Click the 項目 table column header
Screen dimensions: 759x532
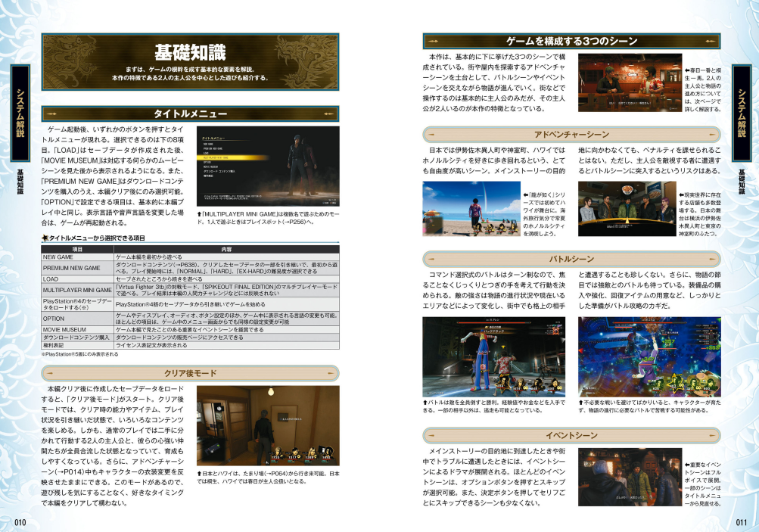pos(77,249)
